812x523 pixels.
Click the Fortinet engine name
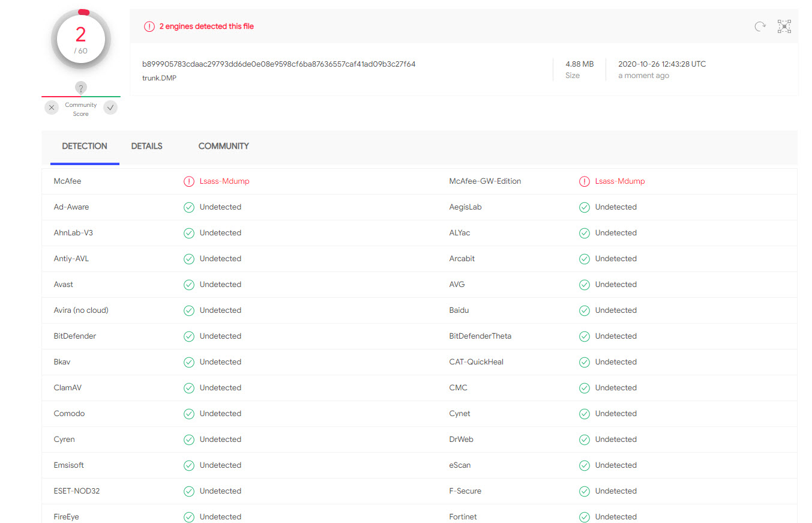click(x=463, y=517)
